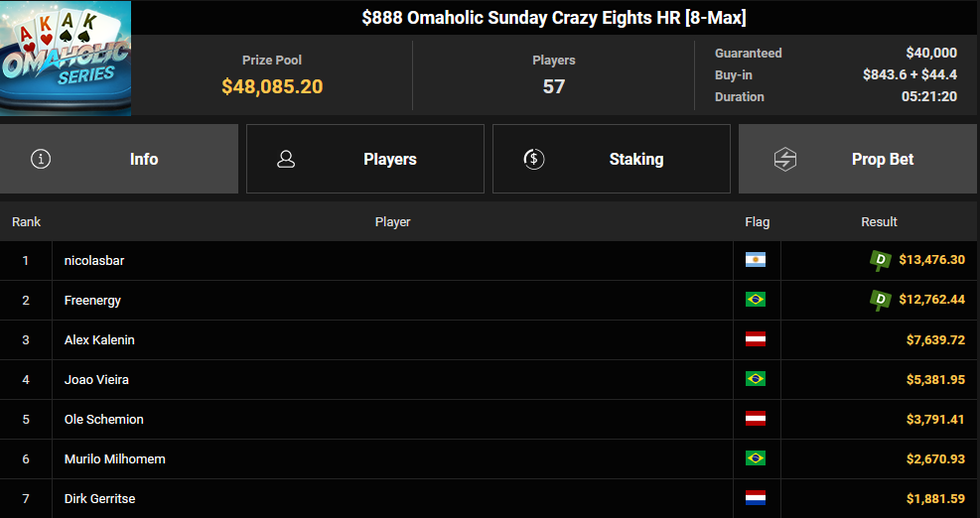
Task: Click the Info circle icon
Action: coord(41,159)
